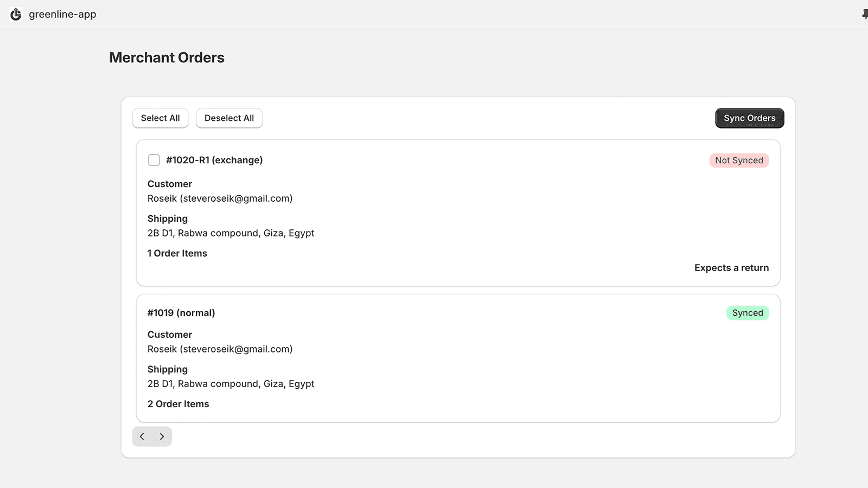Go to the next page of orders

[162, 436]
